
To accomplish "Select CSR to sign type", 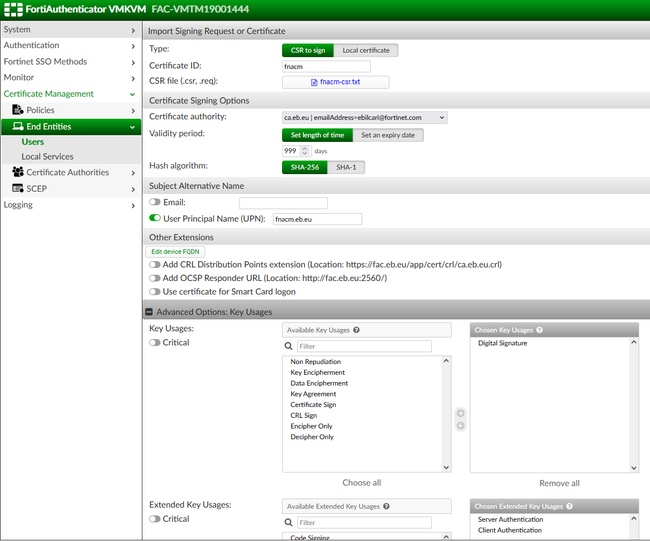I will (x=308, y=50).
